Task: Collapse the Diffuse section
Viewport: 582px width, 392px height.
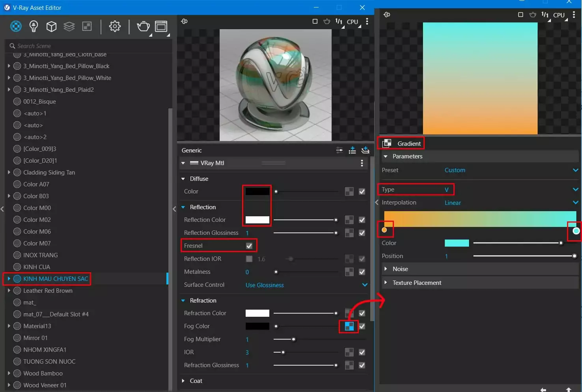Action: [183, 178]
